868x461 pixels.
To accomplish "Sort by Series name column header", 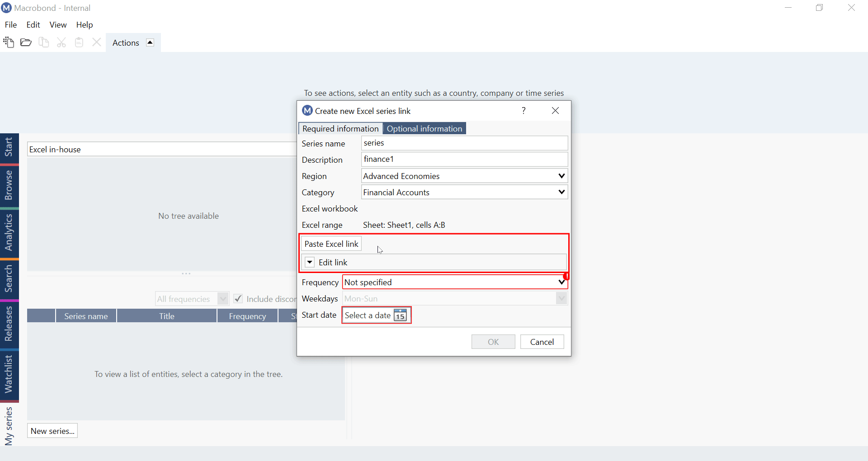I will coord(86,316).
